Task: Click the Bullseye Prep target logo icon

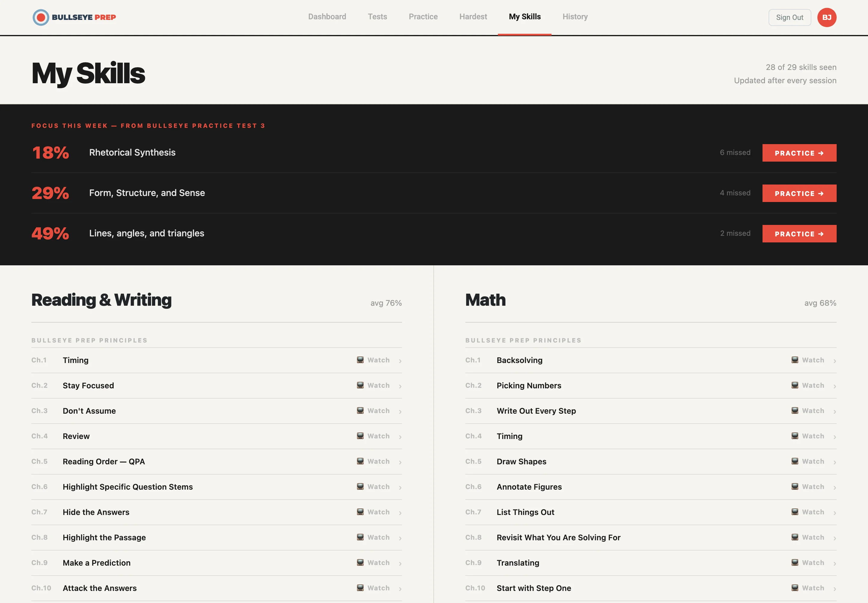Action: 41,17
